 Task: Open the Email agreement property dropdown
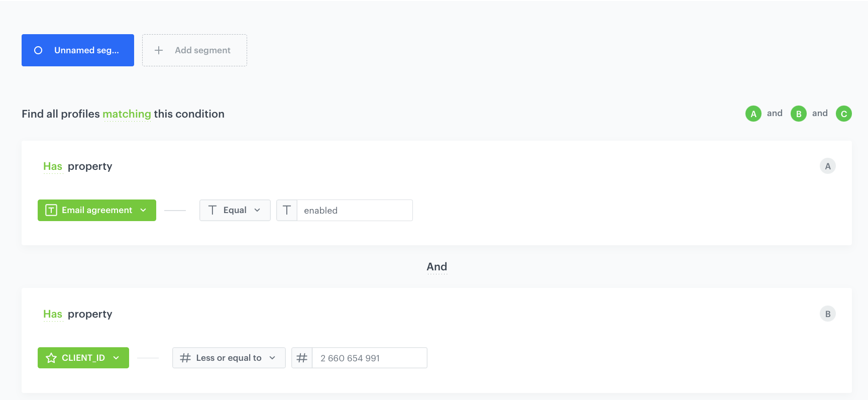97,210
